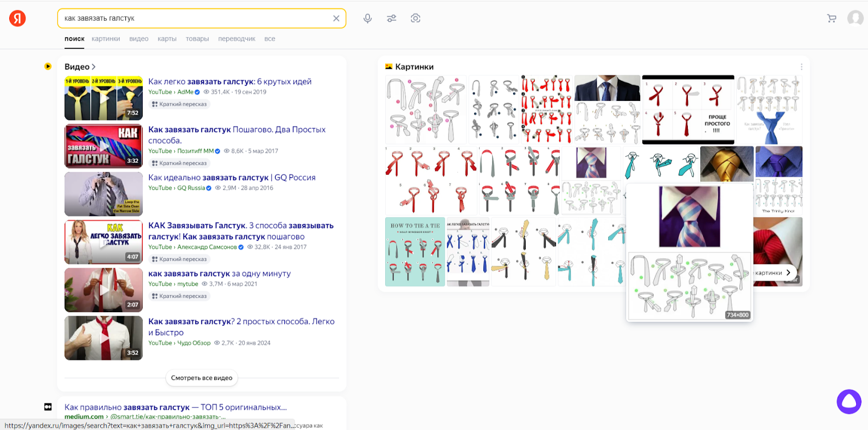
Task: Show 'Краткий пересказ' for Александр Самсонов video
Action: coord(180,260)
